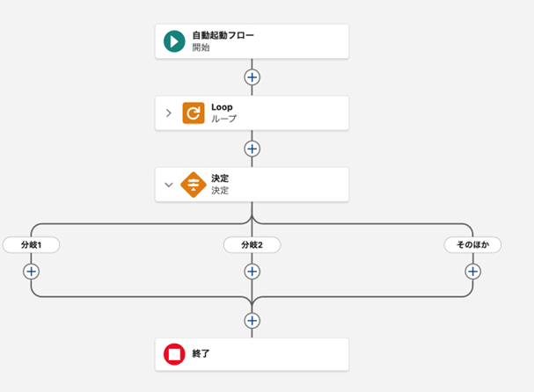Click the 終了 label text

(x=201, y=354)
